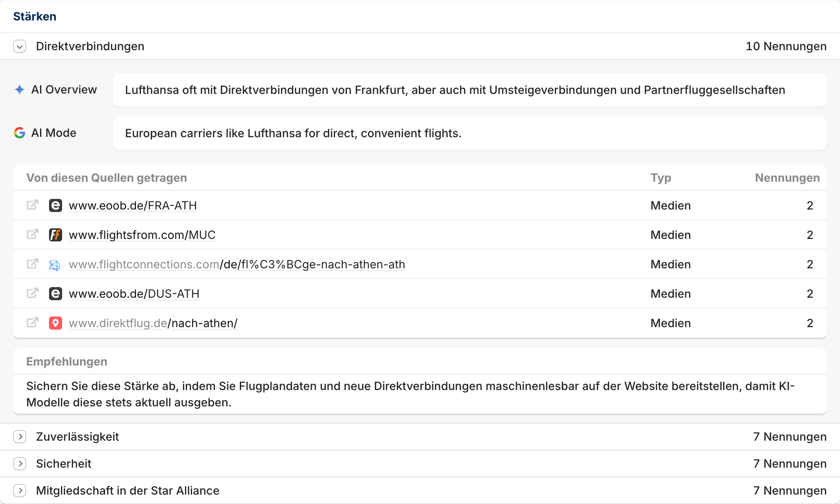Click the Von diesen Quellen getragen header
Screen dimensions: 840x504
pyautogui.click(x=107, y=178)
